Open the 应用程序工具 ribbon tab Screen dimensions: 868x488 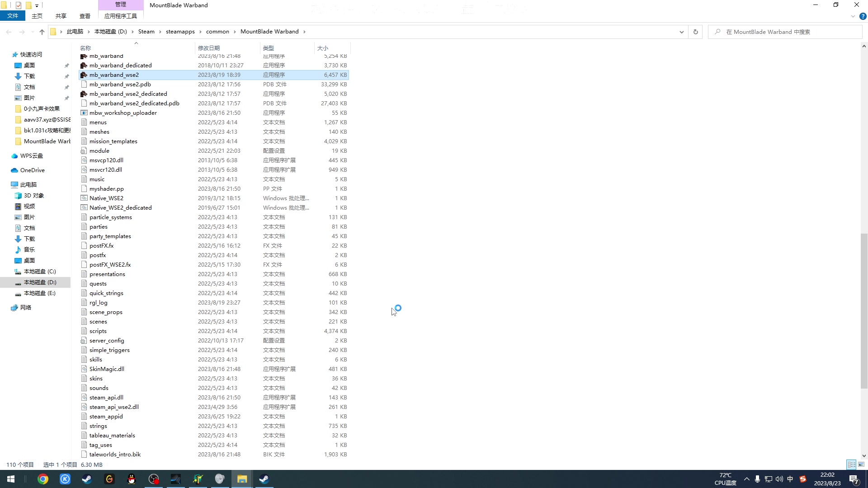coord(121,16)
